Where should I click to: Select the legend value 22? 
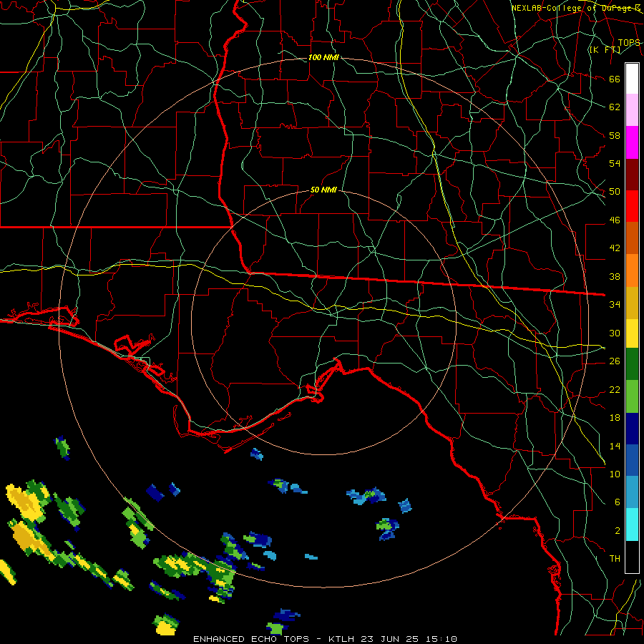point(615,389)
